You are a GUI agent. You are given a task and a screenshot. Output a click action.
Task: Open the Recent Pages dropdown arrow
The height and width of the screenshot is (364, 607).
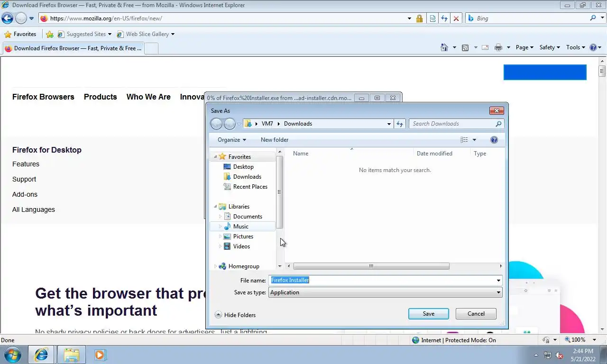(x=31, y=18)
